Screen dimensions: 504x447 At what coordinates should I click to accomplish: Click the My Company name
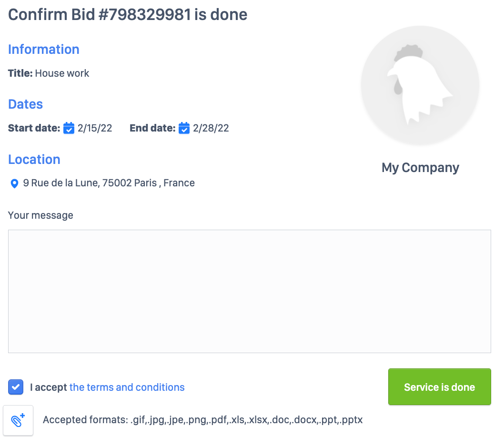[x=420, y=168]
